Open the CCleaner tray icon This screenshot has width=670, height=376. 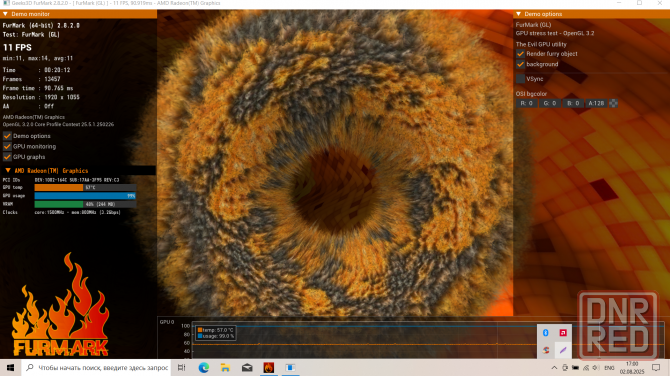tap(546, 350)
